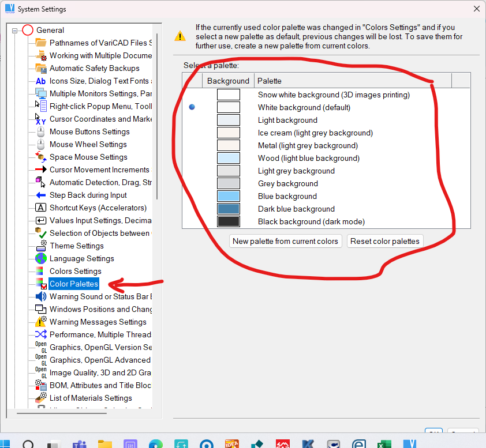The image size is (486, 448).
Task: Collapse the General tree node
Action: click(x=15, y=31)
